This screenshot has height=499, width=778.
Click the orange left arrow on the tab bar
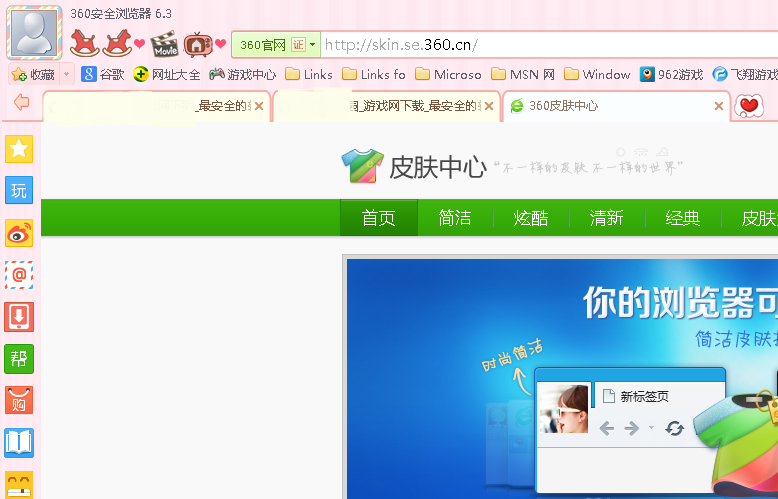click(21, 102)
